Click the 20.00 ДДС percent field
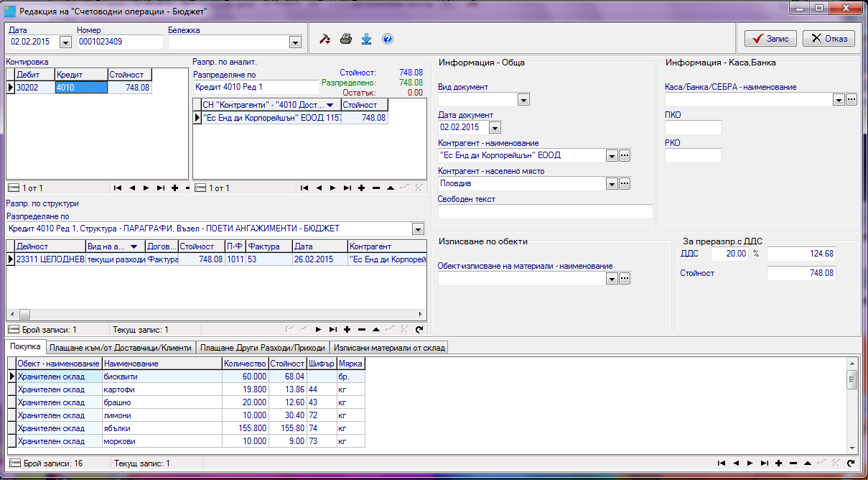The image size is (868, 480). [729, 254]
